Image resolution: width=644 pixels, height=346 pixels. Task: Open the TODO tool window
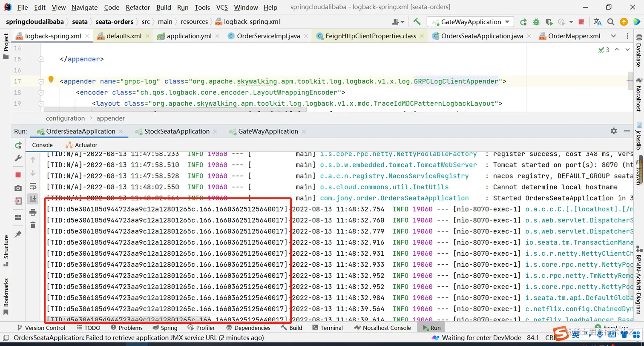pos(89,328)
